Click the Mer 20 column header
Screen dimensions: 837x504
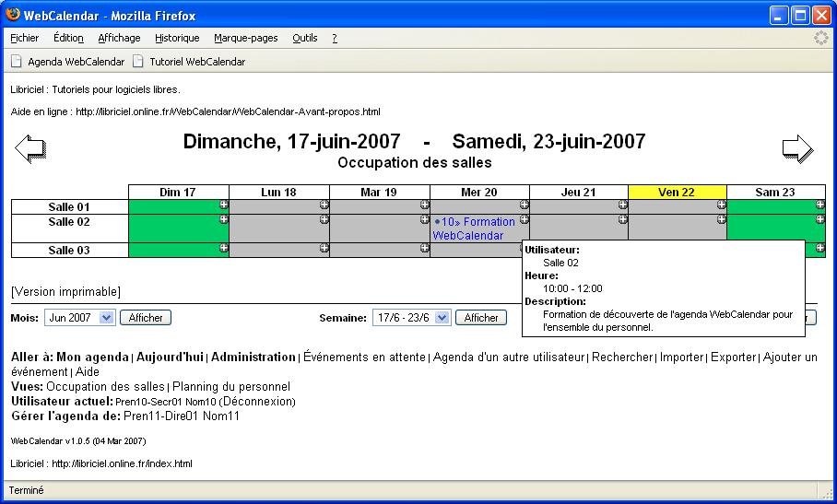479,192
